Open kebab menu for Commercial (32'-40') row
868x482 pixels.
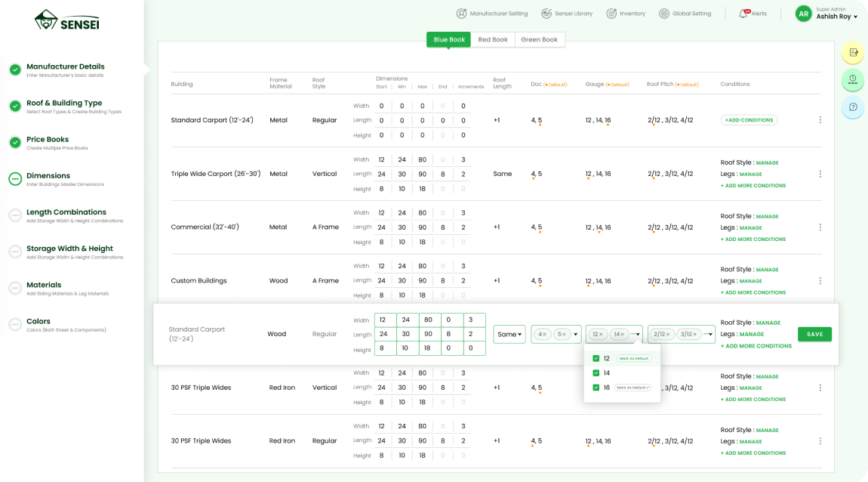tap(820, 227)
